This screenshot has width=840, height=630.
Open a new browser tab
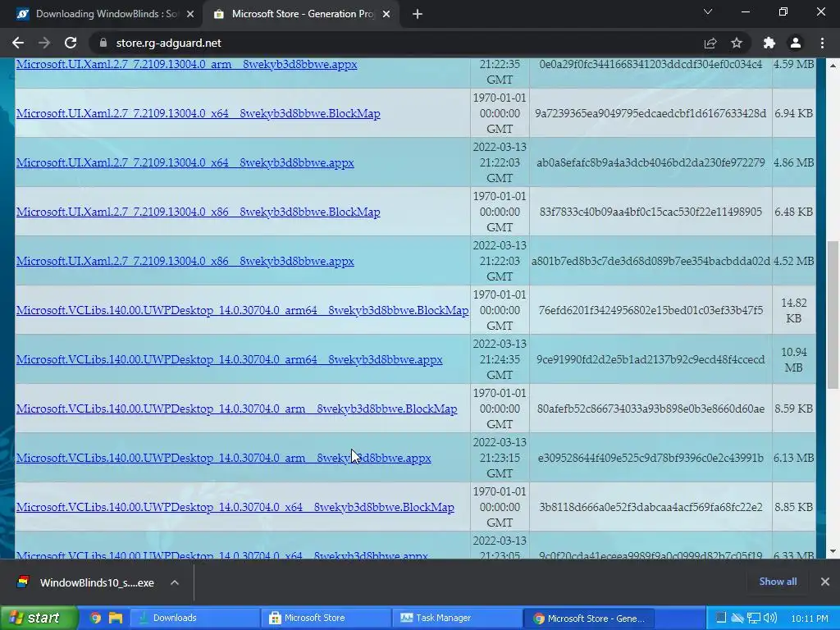tap(418, 15)
